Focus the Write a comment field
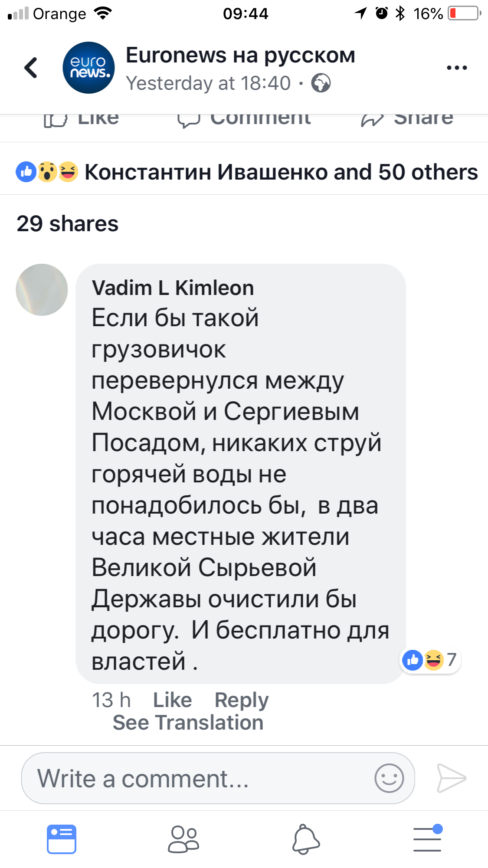Image resolution: width=488 pixels, height=868 pixels. pos(195,778)
